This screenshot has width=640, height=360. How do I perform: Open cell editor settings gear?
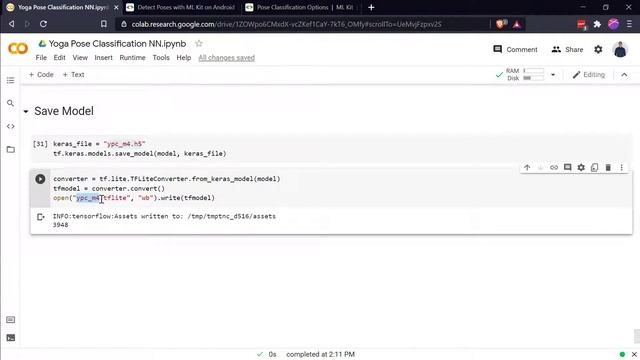581,167
